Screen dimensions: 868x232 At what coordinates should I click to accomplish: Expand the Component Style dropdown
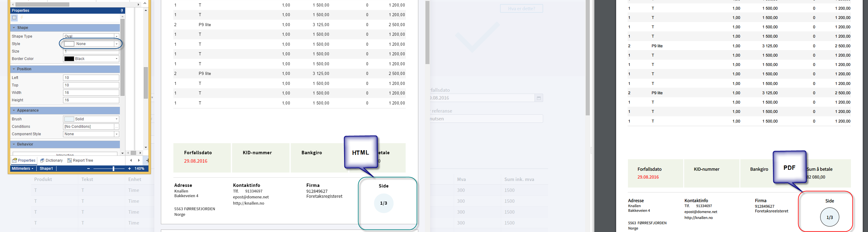pyautogui.click(x=116, y=134)
